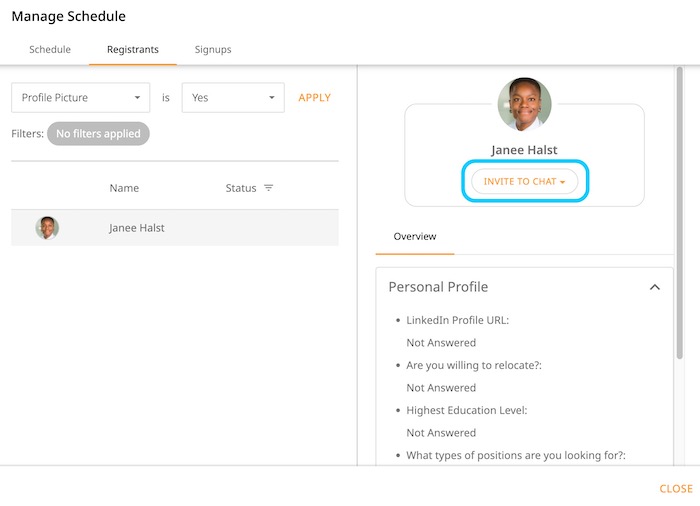The height and width of the screenshot is (506, 700).
Task: Click APPLY to apply the filter
Action: (x=314, y=98)
